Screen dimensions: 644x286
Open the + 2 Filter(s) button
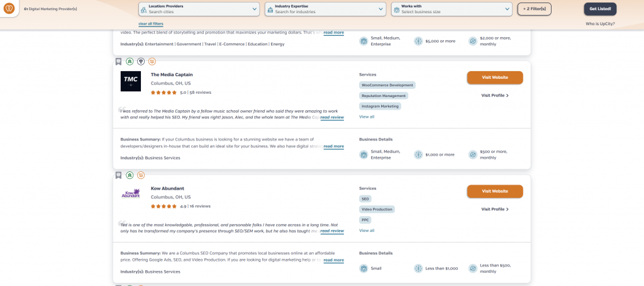tap(534, 9)
